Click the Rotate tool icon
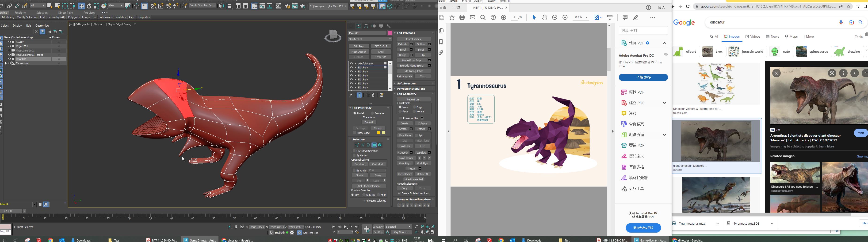868x242 pixels. click(89, 6)
